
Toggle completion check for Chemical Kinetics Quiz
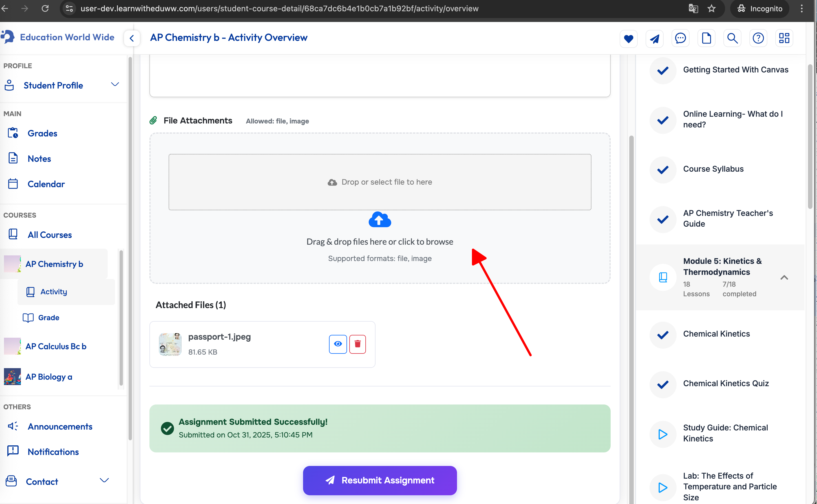tap(663, 384)
